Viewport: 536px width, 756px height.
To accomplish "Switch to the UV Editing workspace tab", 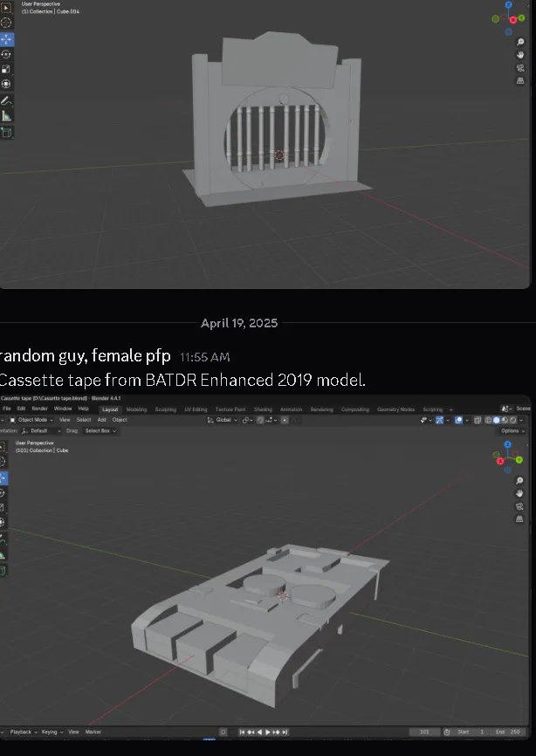I will click(196, 409).
